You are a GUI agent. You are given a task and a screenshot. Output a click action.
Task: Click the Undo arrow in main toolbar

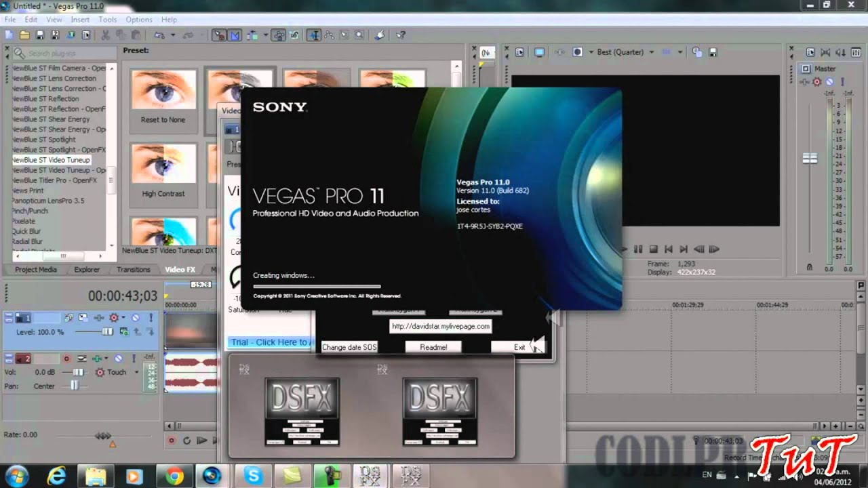click(x=159, y=35)
